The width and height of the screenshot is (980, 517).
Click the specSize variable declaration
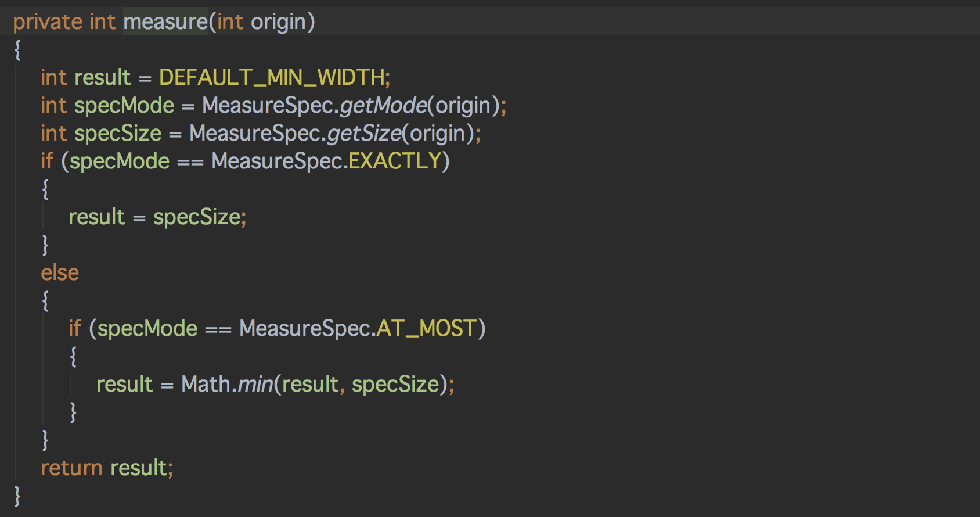click(118, 134)
